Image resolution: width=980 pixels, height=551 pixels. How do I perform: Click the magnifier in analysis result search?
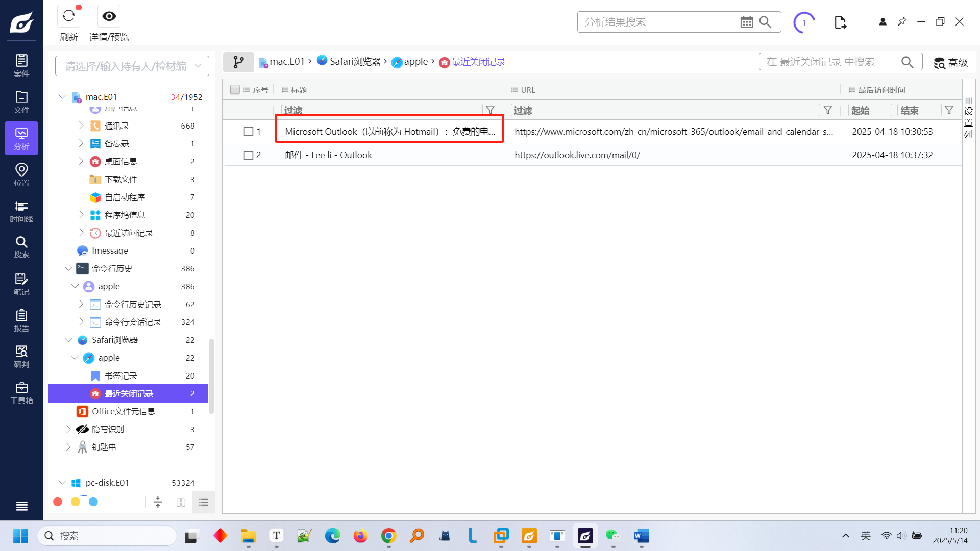point(765,22)
